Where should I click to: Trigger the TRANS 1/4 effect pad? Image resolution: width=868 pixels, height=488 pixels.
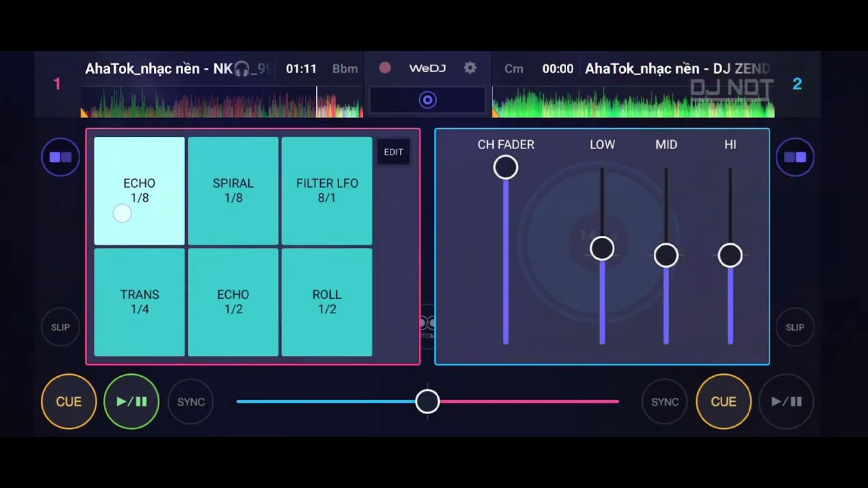(139, 302)
